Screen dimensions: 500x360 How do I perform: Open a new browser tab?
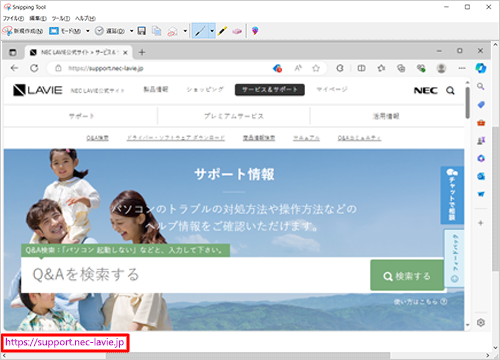pos(142,52)
